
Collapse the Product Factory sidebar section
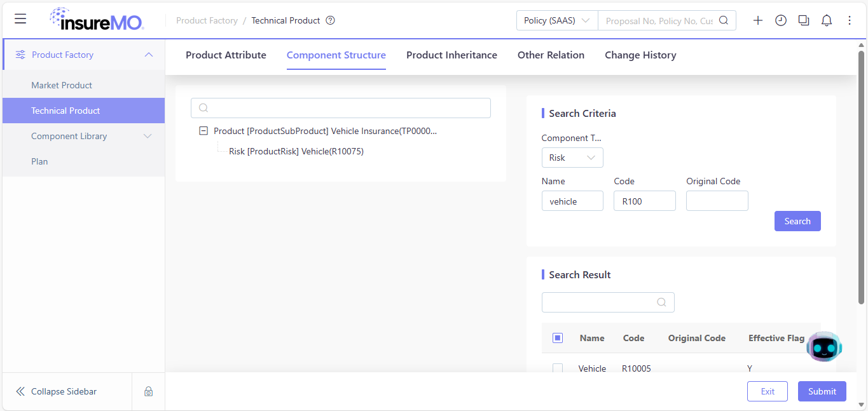[x=149, y=55]
